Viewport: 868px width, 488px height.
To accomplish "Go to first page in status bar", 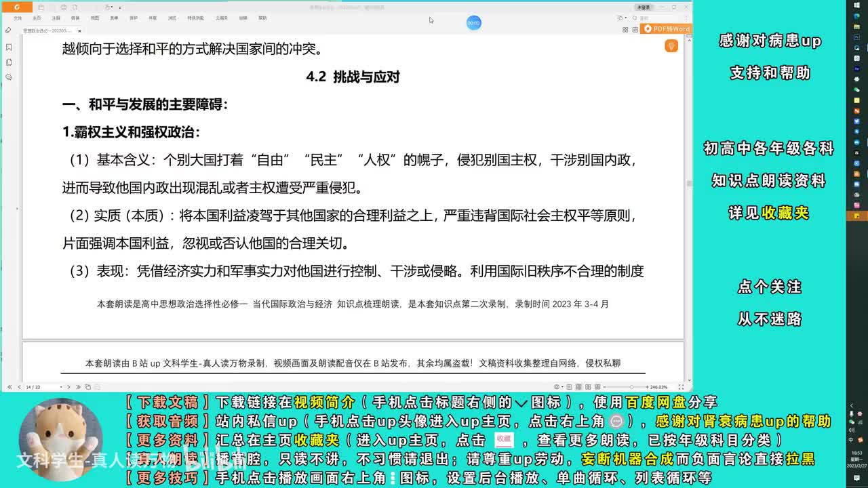I will [x=9, y=387].
